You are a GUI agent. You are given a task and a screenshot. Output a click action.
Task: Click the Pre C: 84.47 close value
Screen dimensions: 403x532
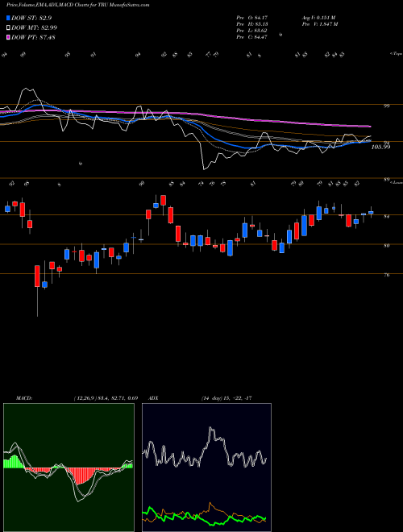(x=252, y=37)
